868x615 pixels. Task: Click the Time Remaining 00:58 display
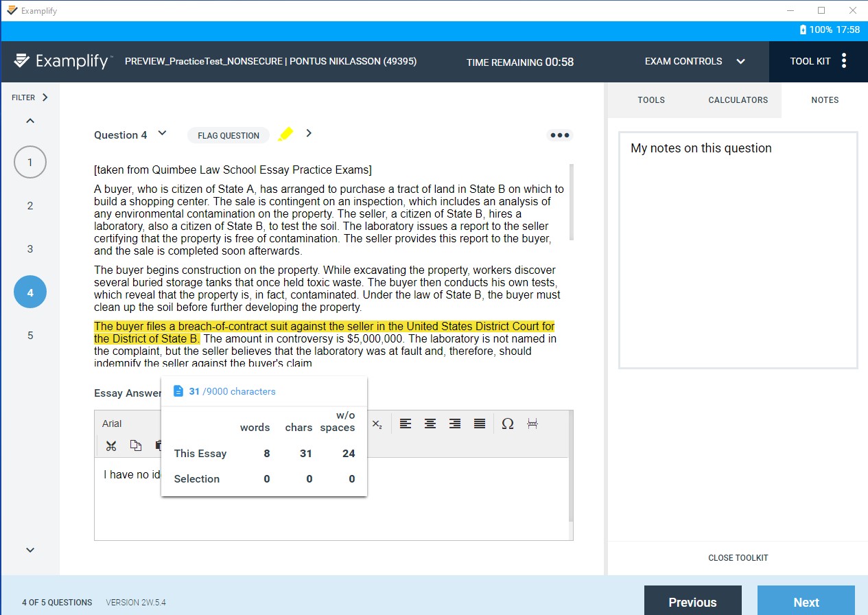click(x=520, y=62)
